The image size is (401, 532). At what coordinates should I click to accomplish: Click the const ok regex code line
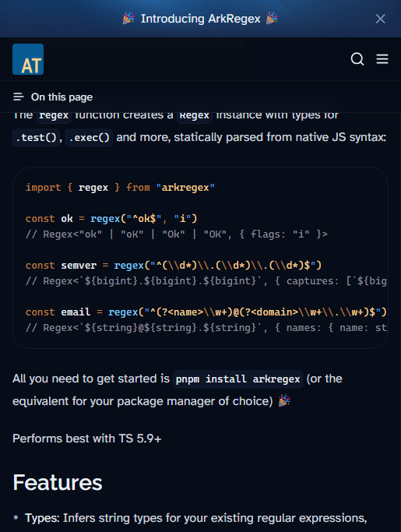[111, 219]
